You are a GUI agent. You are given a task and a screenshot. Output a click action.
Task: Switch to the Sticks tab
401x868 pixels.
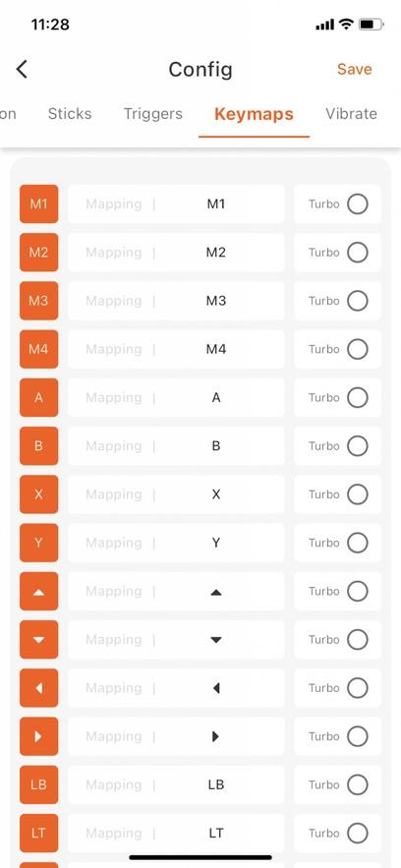click(70, 114)
